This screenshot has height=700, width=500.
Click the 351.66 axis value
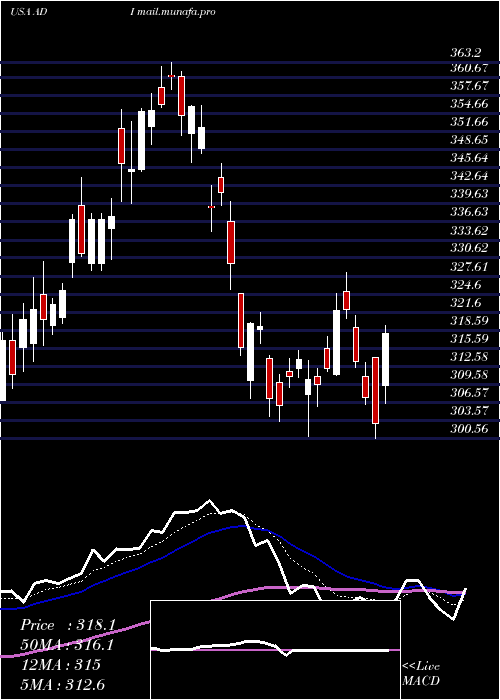click(x=469, y=122)
